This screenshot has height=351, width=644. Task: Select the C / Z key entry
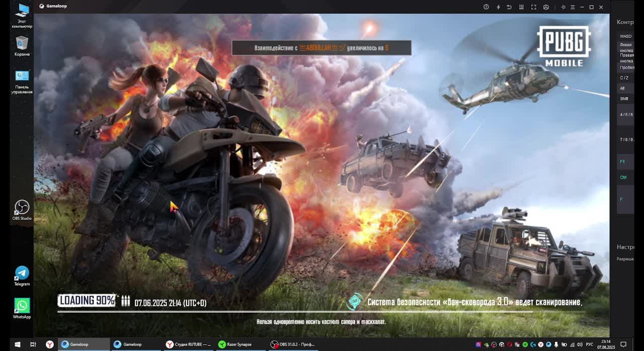pos(624,78)
